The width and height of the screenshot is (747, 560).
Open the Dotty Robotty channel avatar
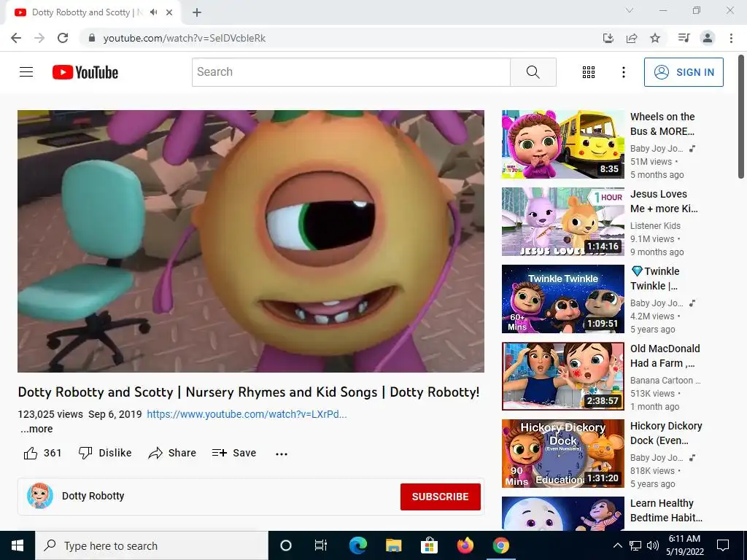click(x=40, y=496)
